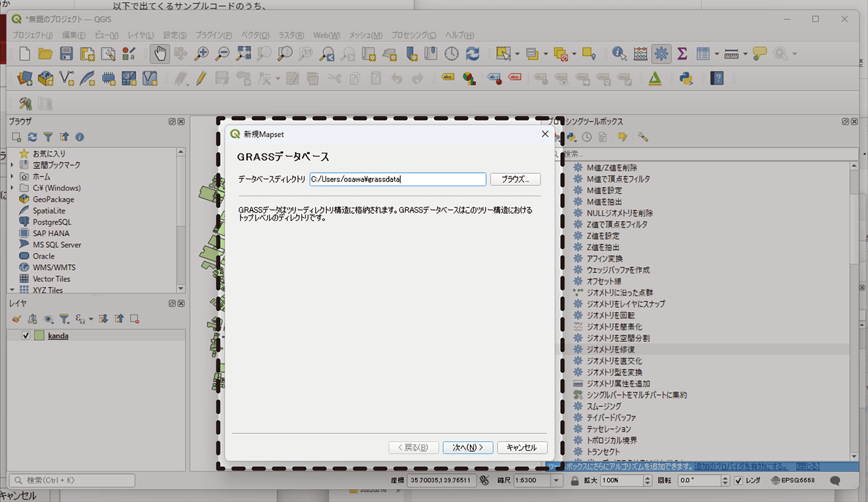The image size is (868, 502).
Task: Click the Zoom Out magnifier tool
Action: pyautogui.click(x=223, y=54)
